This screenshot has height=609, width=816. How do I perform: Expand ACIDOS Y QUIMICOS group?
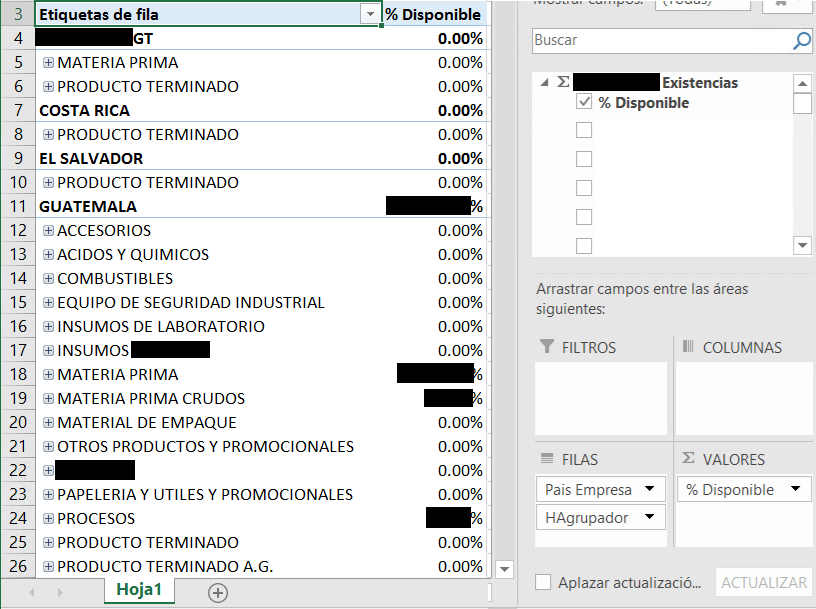point(48,254)
